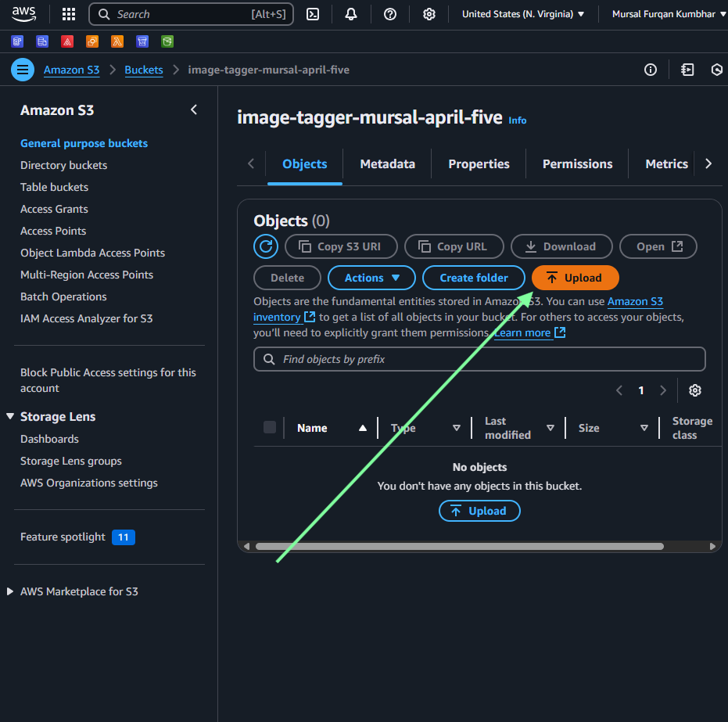Switch to the Metrics tab

tap(666, 164)
